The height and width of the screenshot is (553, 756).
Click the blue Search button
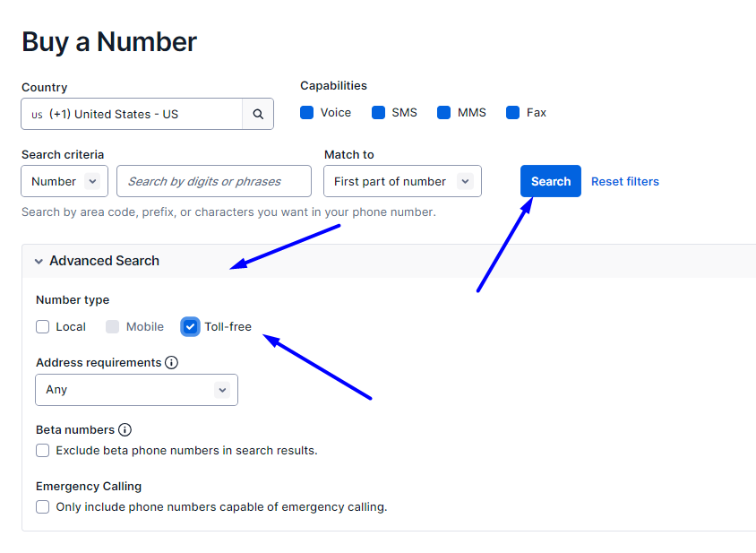point(550,181)
